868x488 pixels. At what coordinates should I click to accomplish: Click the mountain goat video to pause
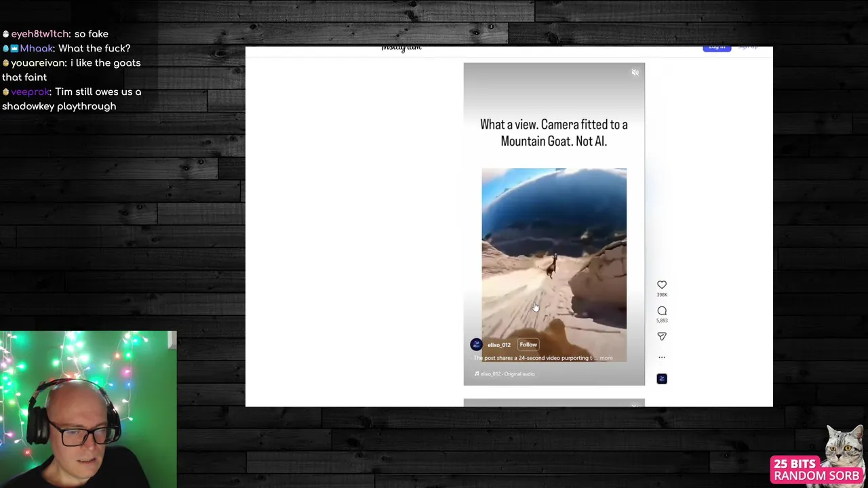pos(554,264)
